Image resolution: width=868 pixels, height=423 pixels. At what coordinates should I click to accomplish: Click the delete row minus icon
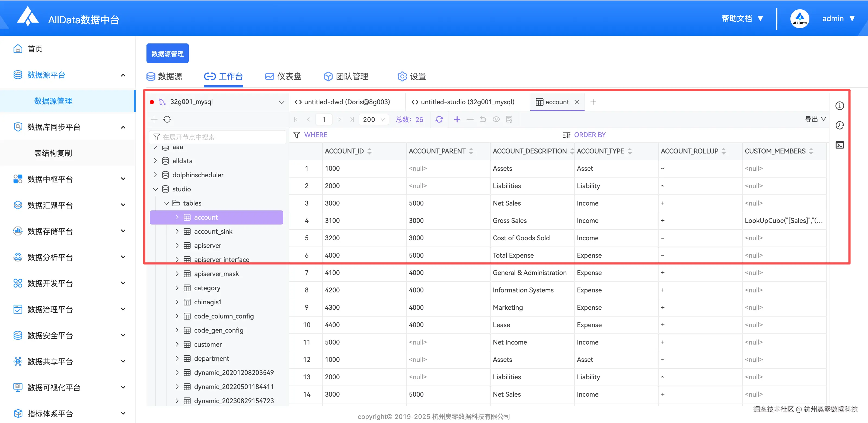coord(470,119)
